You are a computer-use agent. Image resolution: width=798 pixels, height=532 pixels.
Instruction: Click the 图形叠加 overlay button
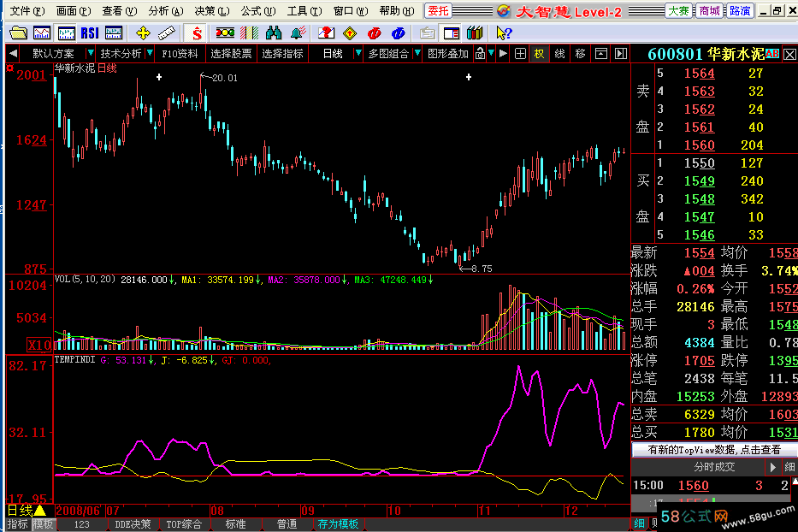[448, 53]
